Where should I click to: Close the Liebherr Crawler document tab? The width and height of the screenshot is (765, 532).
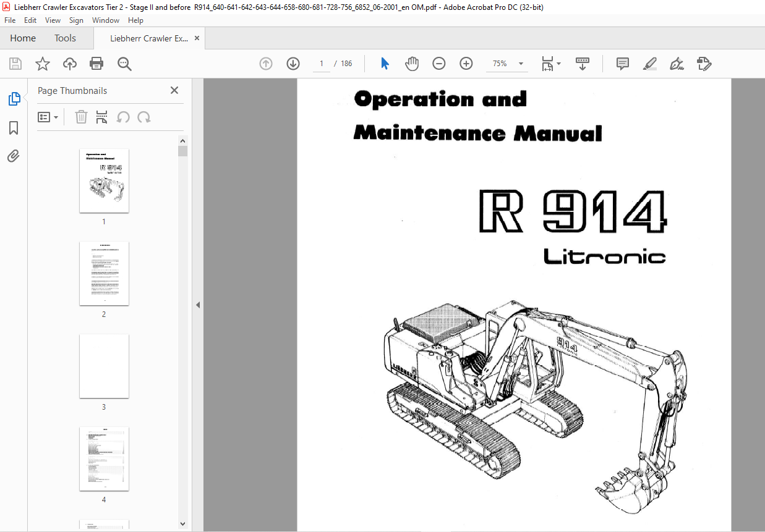click(x=197, y=38)
